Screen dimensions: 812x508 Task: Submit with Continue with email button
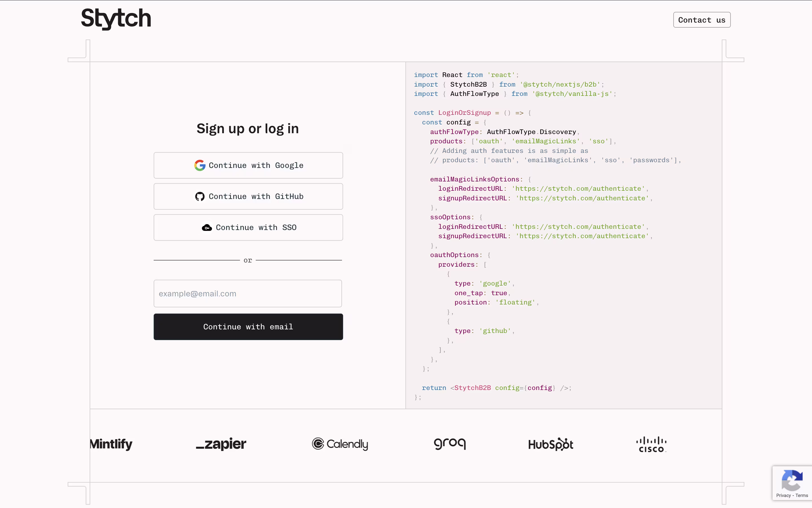click(248, 327)
